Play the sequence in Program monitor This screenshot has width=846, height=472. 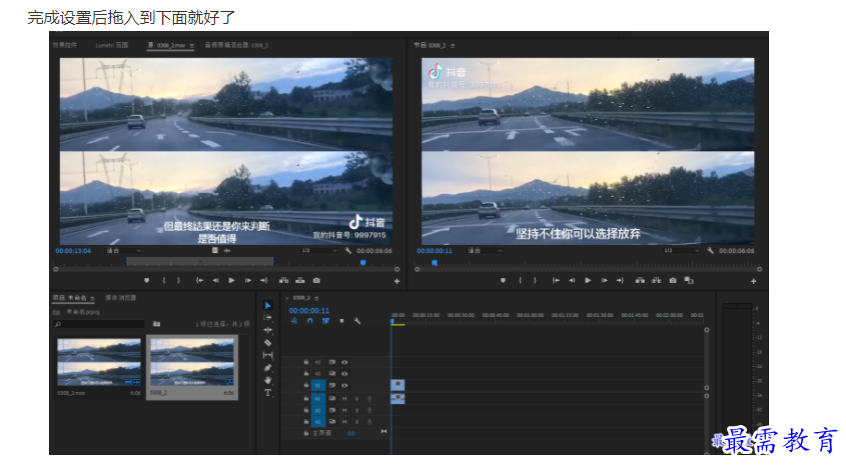click(588, 281)
